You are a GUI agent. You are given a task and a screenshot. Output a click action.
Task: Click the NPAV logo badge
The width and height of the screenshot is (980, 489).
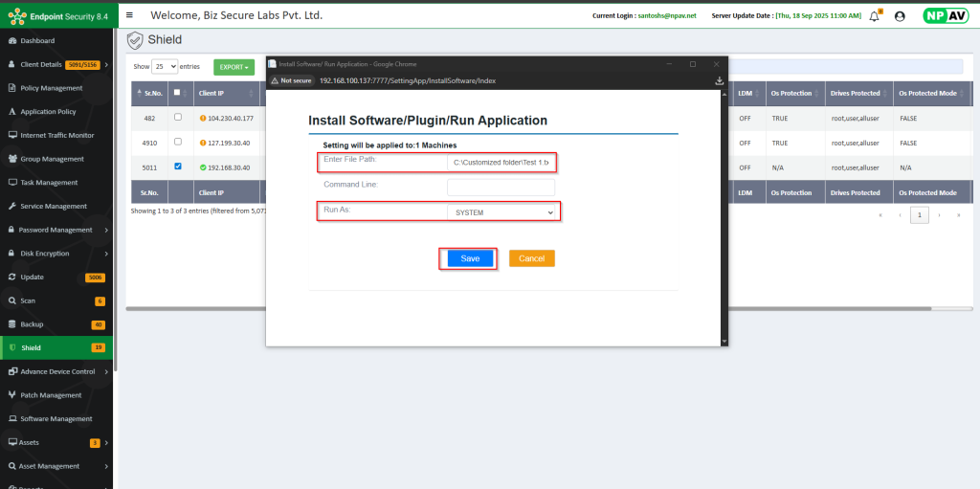click(945, 16)
